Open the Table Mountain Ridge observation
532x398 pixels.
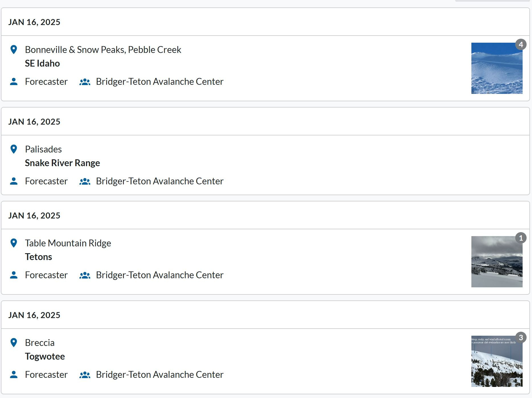pos(68,243)
